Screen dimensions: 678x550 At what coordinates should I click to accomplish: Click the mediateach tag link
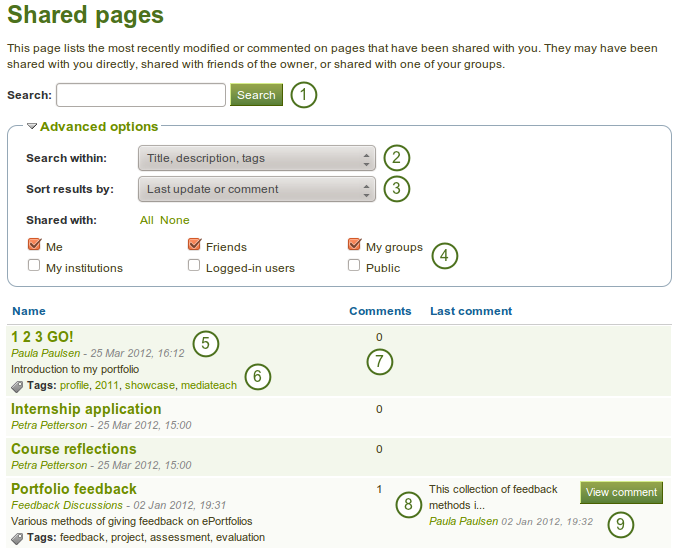tap(209, 385)
